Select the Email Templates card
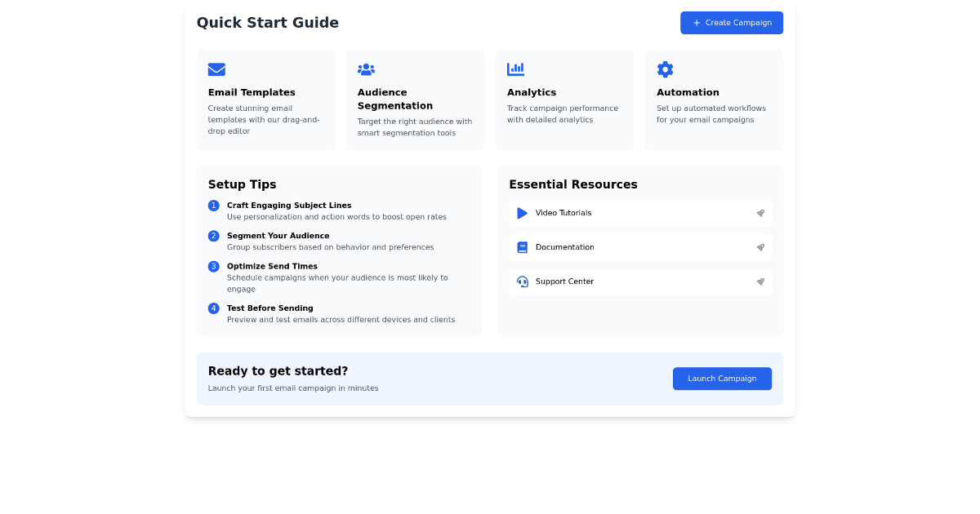Image resolution: width=980 pixels, height=514 pixels. pyautogui.click(x=265, y=100)
